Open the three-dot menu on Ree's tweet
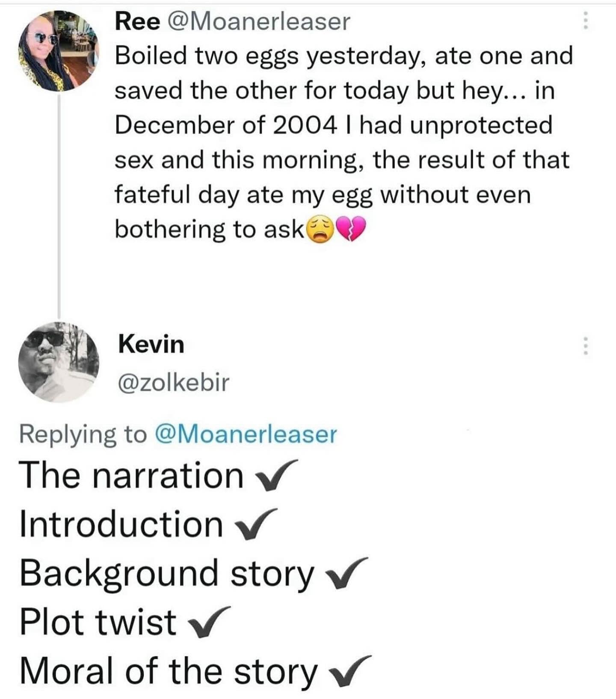616x699 pixels. coord(586,20)
